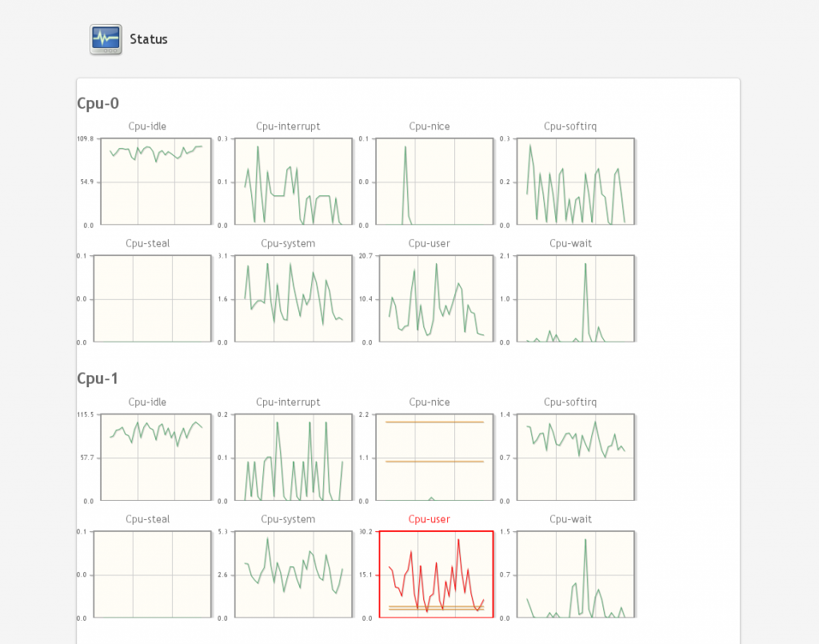The height and width of the screenshot is (644, 819).
Task: Click the red Cpu-user title in Cpu-1
Action: (x=429, y=519)
